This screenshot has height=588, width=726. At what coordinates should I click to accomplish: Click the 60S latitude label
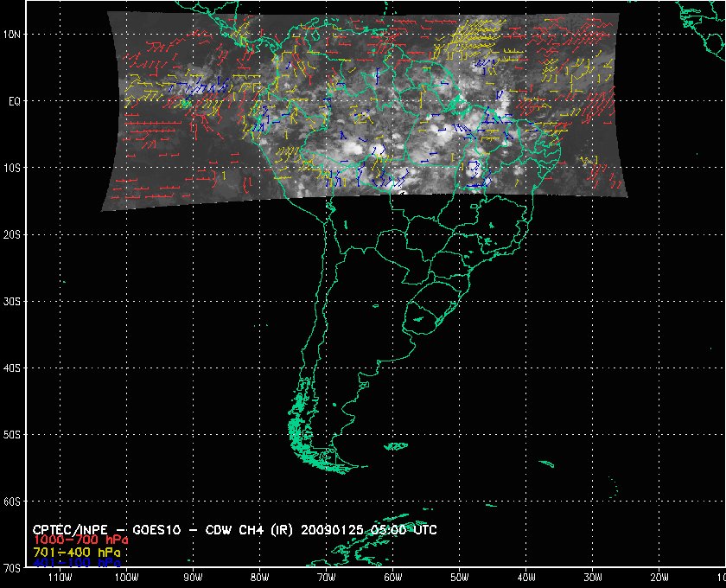tap(11, 502)
